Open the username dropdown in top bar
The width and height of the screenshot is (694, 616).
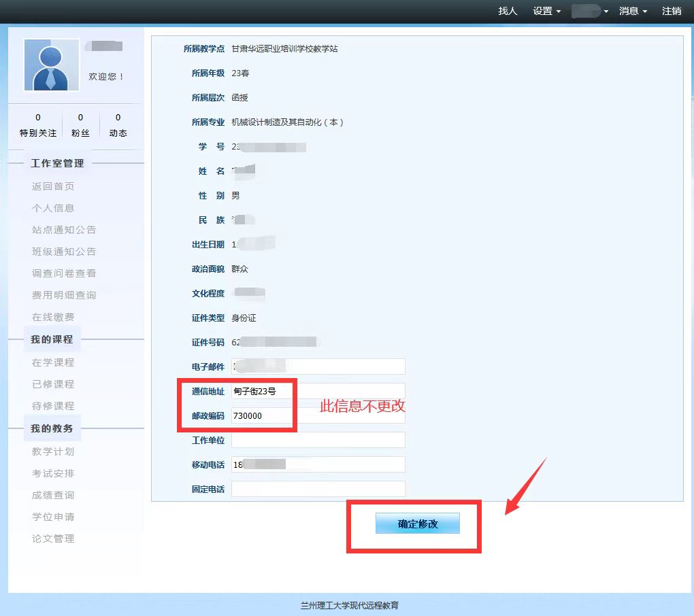coord(589,11)
